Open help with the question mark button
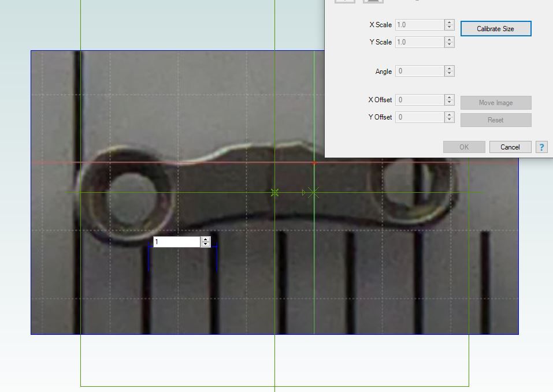 pos(541,147)
